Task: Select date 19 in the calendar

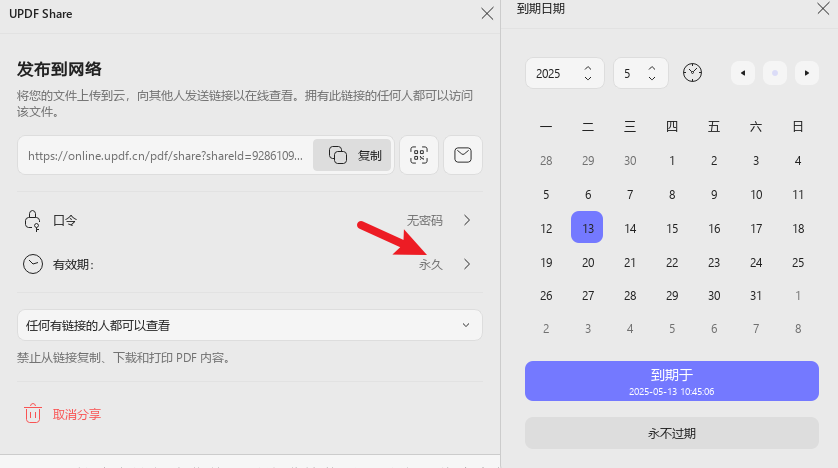Action: (546, 262)
